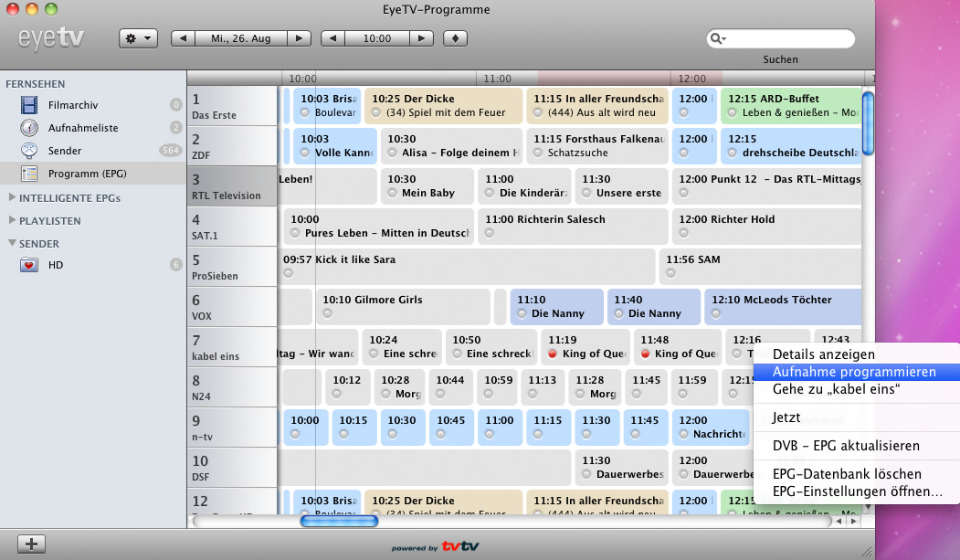Toggle recording for 11:00 Richterin Salesch
Screen dimensions: 960x560
[490, 233]
